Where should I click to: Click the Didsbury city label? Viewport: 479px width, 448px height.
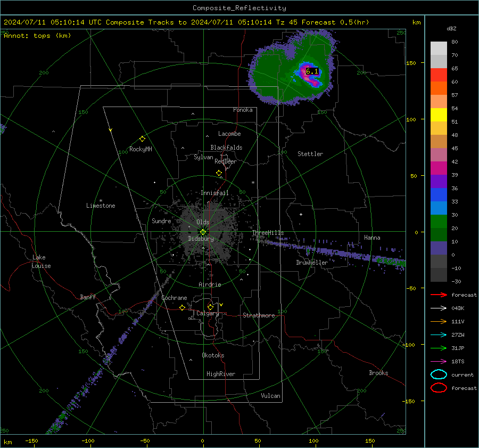click(201, 239)
